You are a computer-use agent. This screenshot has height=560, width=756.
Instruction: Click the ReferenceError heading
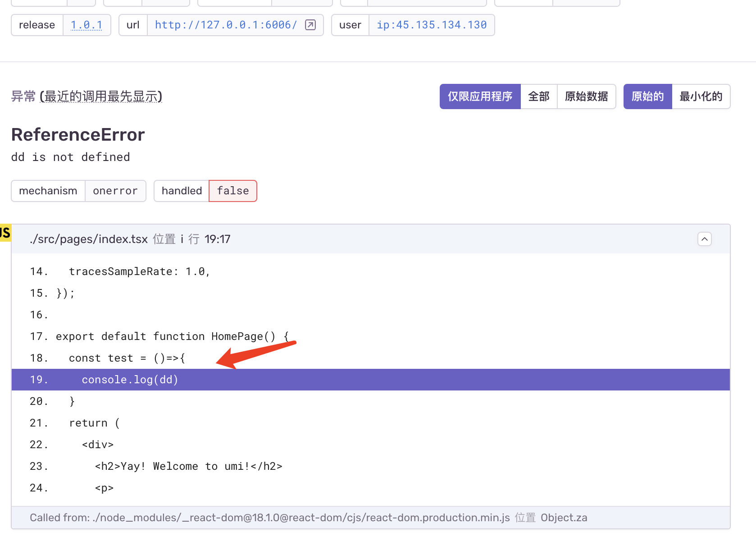click(x=78, y=135)
